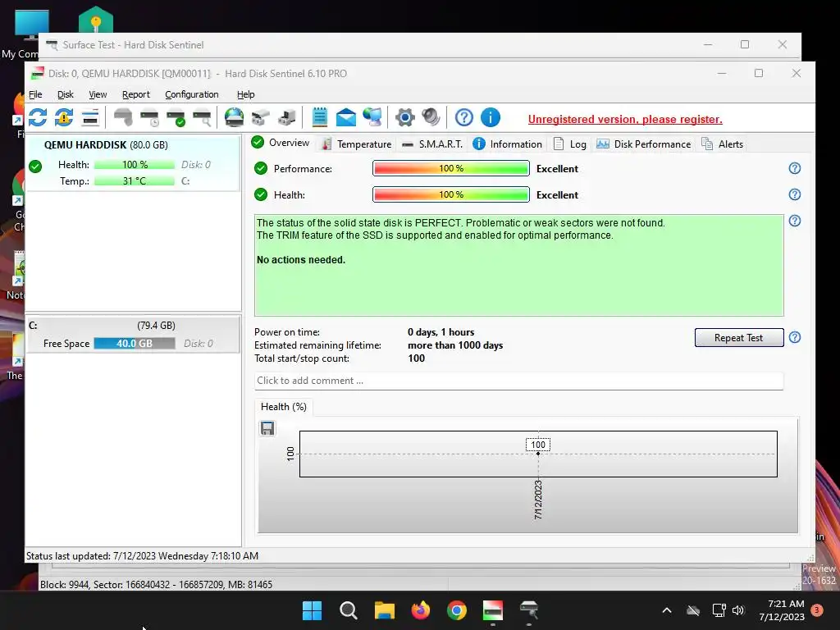This screenshot has height=630, width=840.
Task: Click the disk with clock toolbar icon
Action: click(x=149, y=117)
